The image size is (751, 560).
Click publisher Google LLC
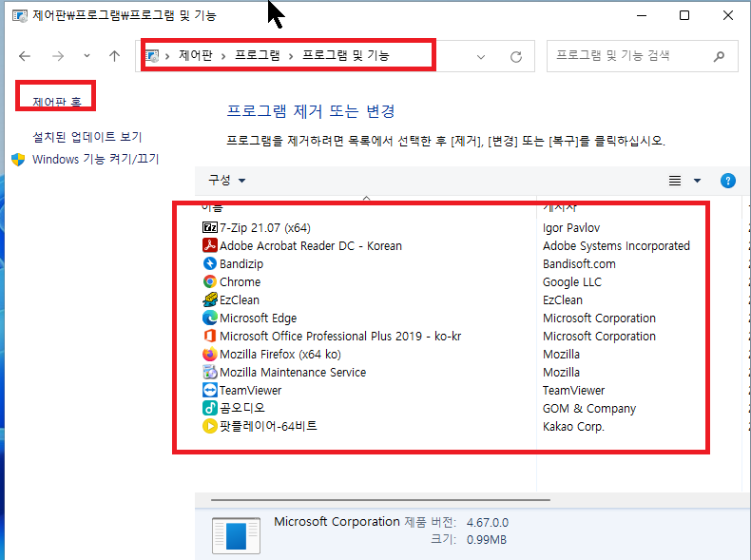(572, 282)
